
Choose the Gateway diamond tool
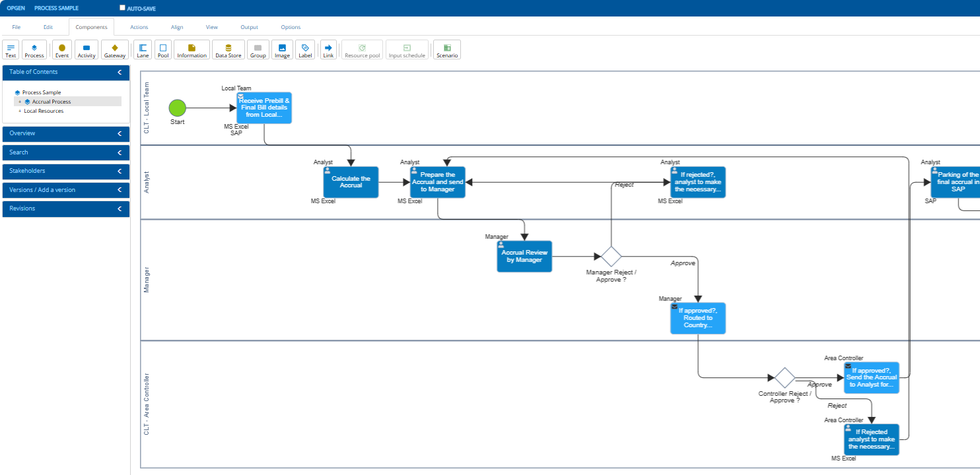point(115,50)
